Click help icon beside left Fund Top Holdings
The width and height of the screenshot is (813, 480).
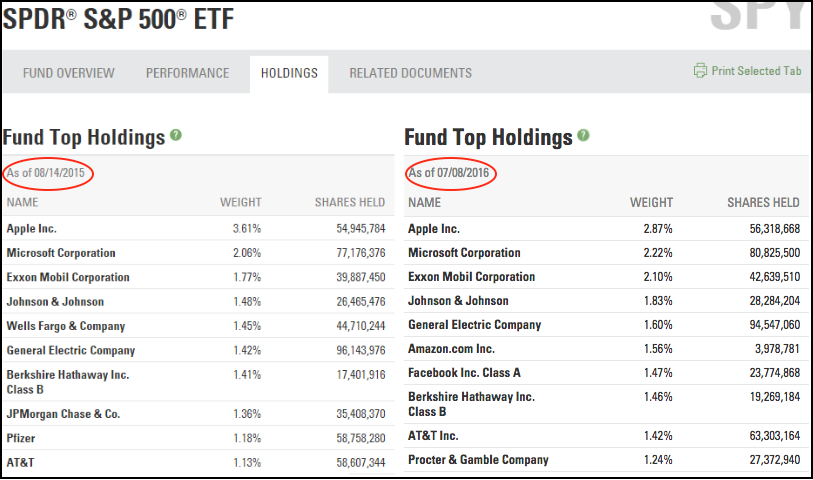176,135
